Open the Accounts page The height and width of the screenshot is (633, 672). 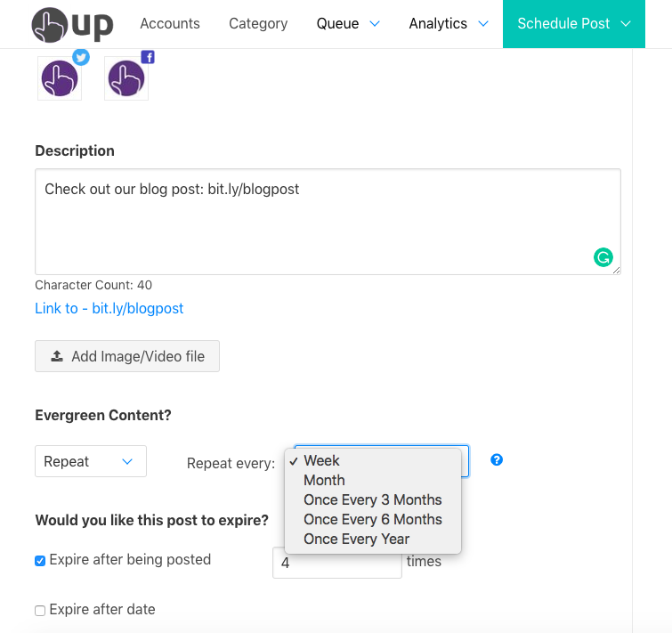tap(170, 24)
